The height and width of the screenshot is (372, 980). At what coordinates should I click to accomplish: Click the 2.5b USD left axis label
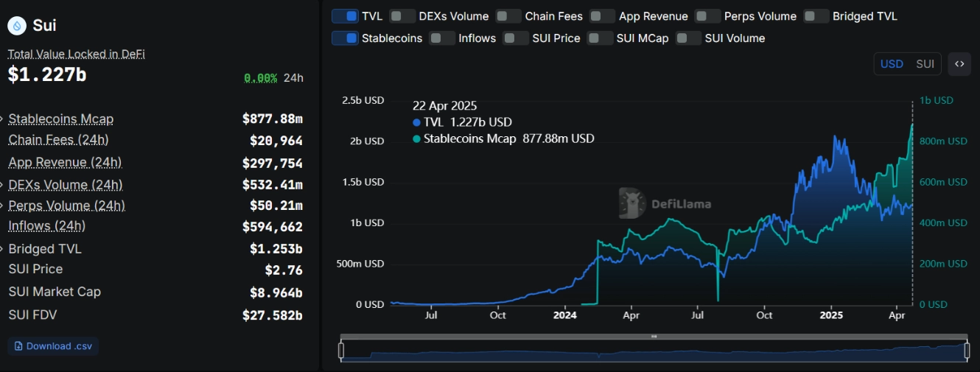(x=363, y=100)
